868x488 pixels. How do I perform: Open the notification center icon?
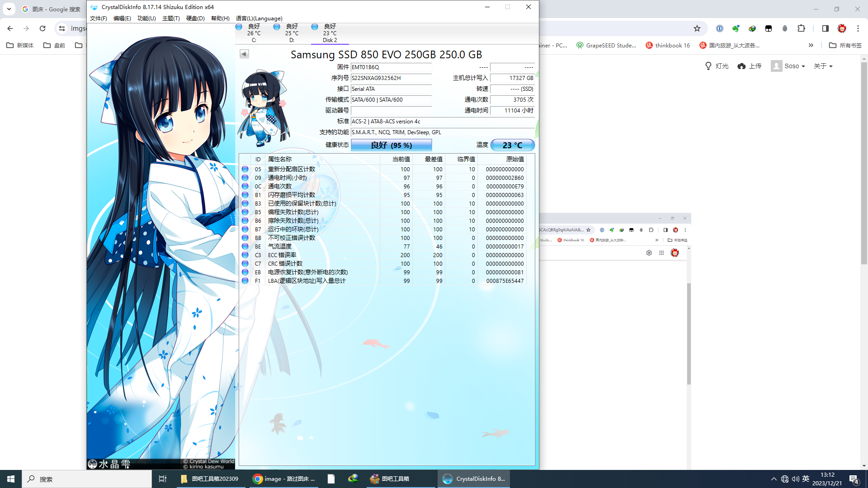(854, 479)
